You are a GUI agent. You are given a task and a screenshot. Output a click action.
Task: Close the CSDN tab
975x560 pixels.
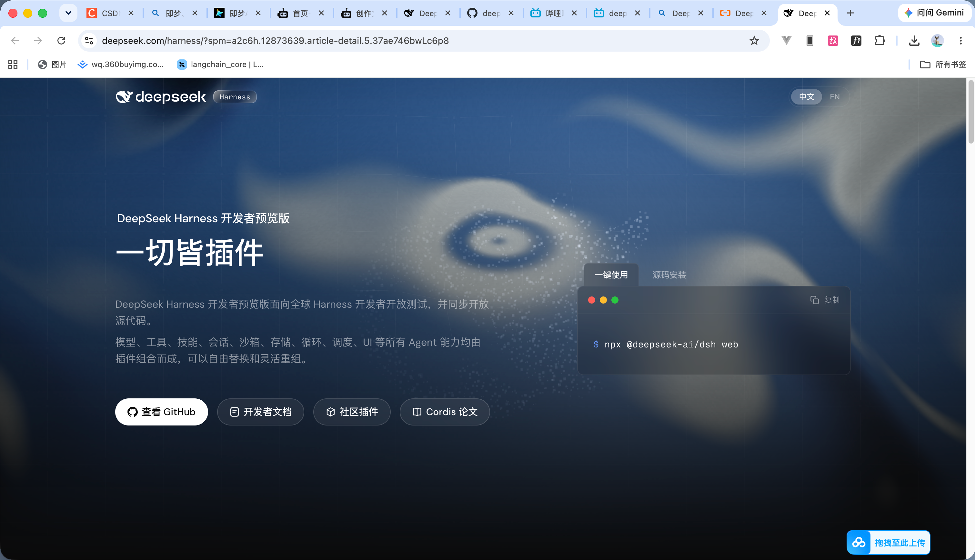[x=131, y=13]
